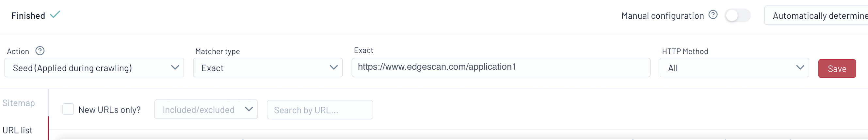Click chevron arrow on Included/excluded filter
The height and width of the screenshot is (140, 868).
249,109
